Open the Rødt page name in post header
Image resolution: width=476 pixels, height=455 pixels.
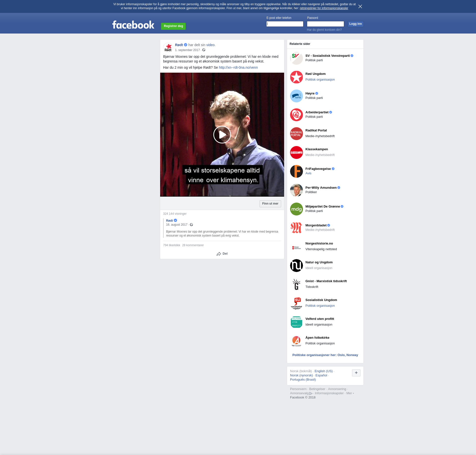click(x=179, y=45)
